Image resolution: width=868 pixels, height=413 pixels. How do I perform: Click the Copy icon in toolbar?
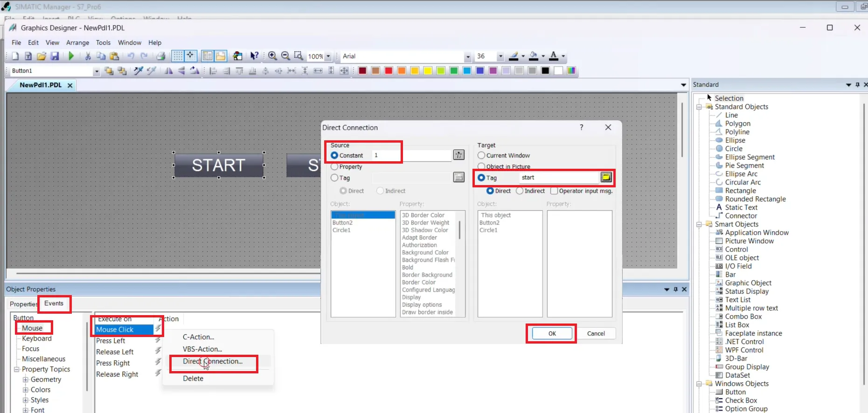101,56
